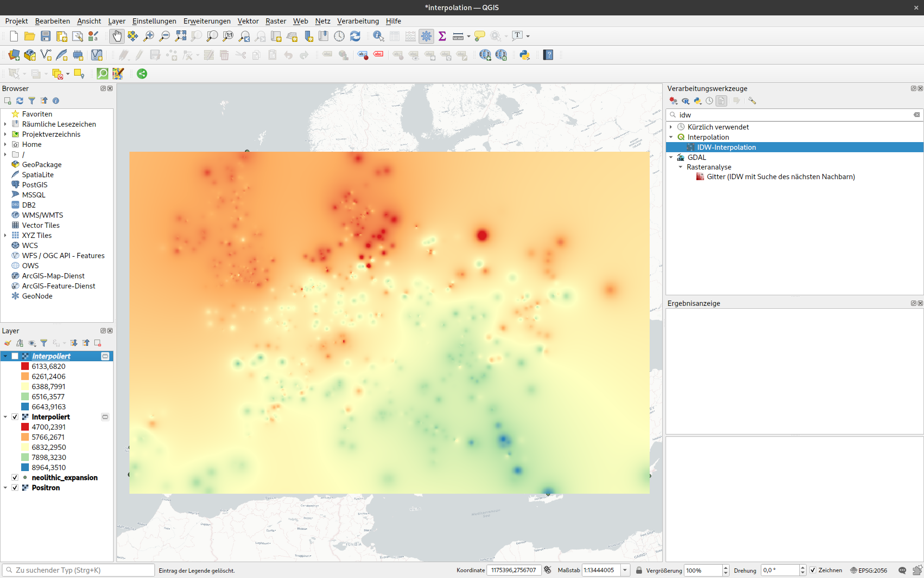This screenshot has height=578, width=924.
Task: Toggle the Zeichnen render checkbox
Action: pyautogui.click(x=813, y=570)
